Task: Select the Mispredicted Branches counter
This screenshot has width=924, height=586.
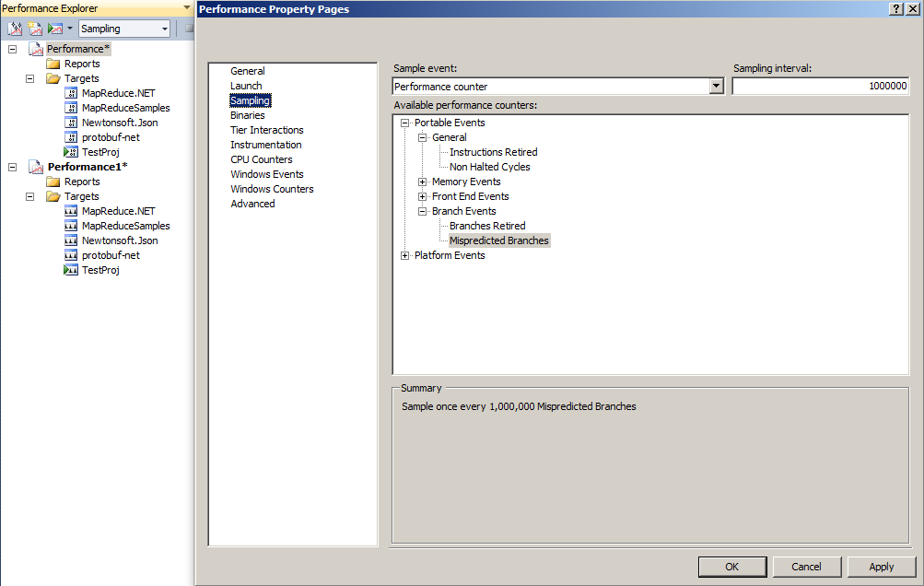Action: (498, 240)
